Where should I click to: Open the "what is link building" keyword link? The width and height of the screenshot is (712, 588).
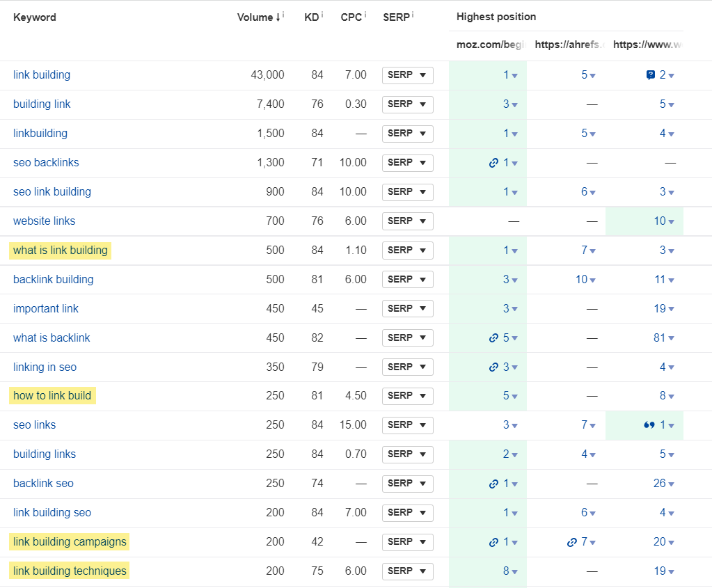pyautogui.click(x=60, y=250)
